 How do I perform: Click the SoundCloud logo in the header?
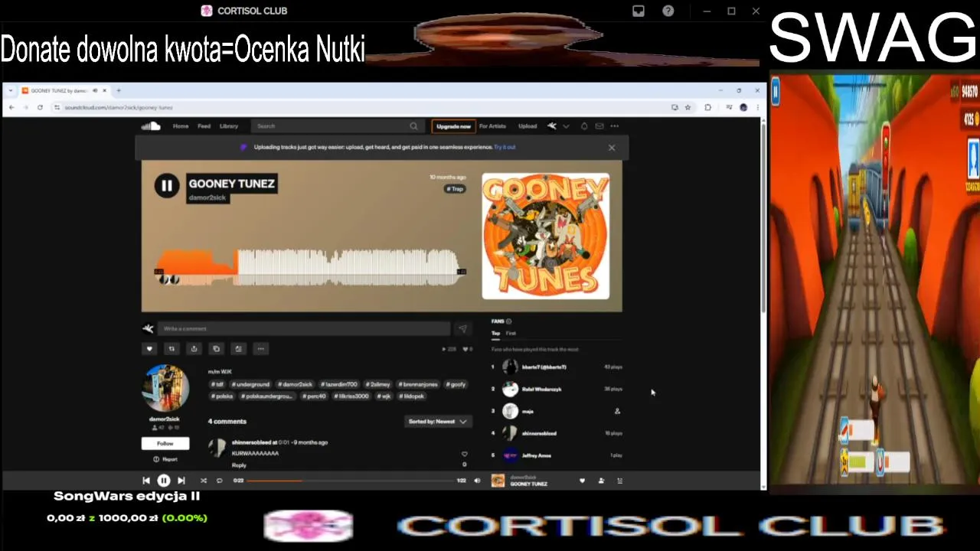click(x=151, y=126)
